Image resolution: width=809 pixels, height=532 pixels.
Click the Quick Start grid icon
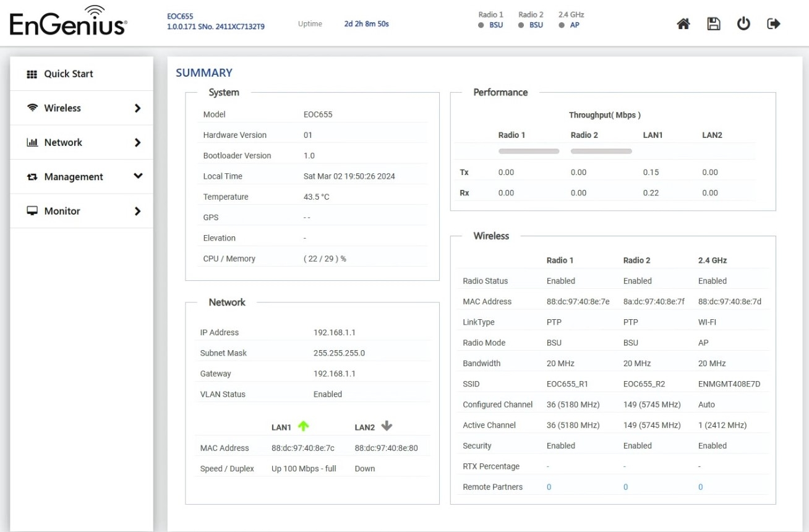[32, 74]
